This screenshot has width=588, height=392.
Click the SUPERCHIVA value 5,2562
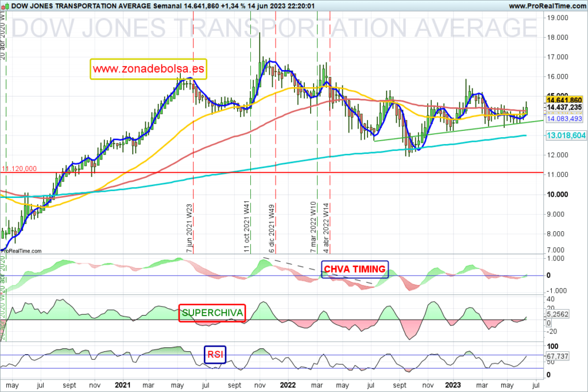point(558,315)
